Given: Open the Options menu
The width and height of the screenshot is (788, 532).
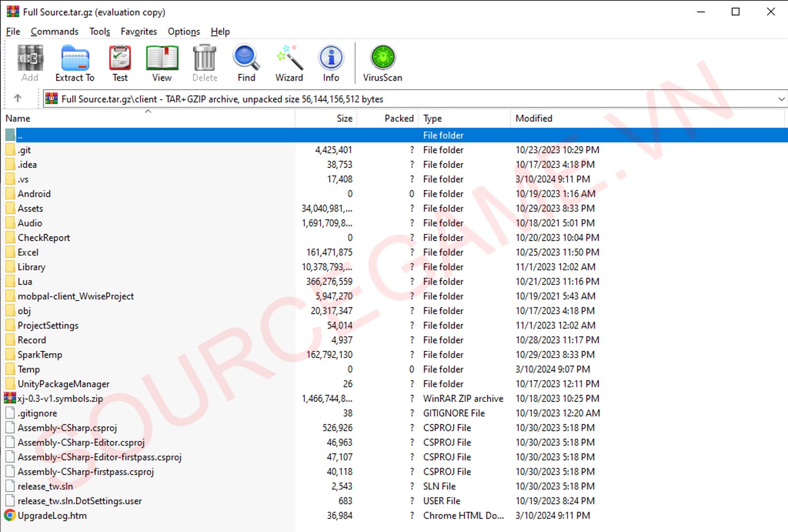Looking at the screenshot, I should [184, 32].
